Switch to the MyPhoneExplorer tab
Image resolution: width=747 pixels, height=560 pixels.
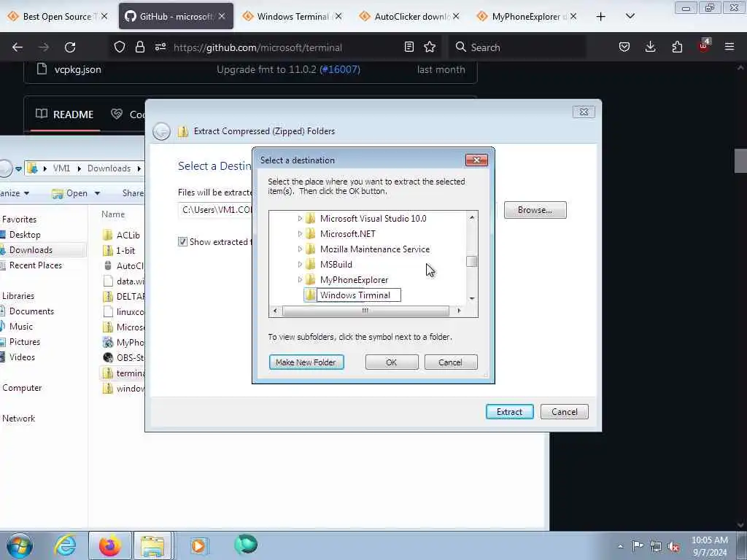[x=527, y=16]
